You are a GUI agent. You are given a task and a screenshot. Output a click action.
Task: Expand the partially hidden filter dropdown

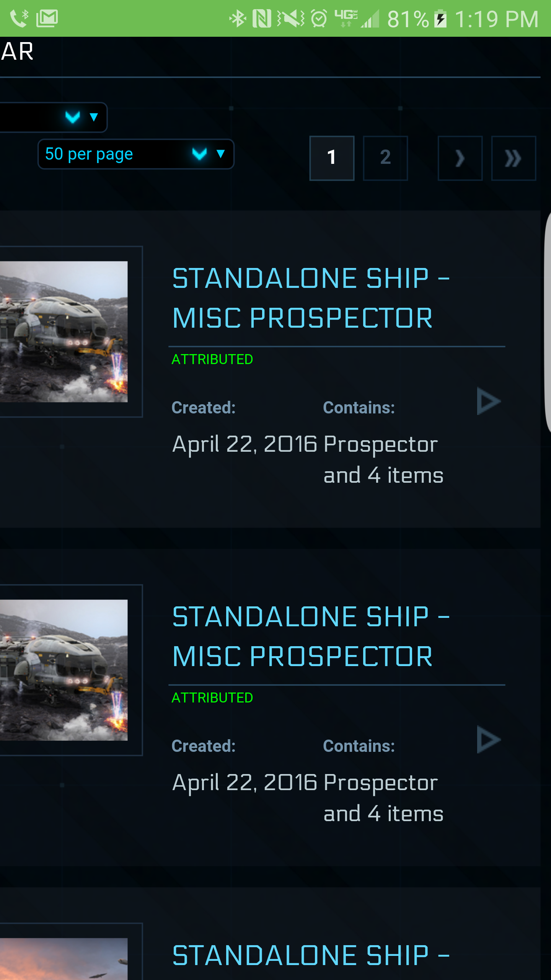point(54,117)
